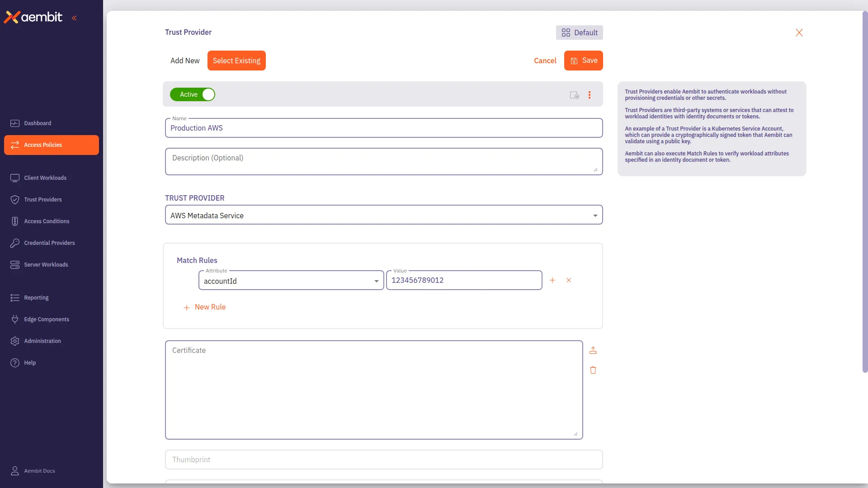Screen dimensions: 868x488
Task: Remove the accountId match rule
Action: pos(569,280)
